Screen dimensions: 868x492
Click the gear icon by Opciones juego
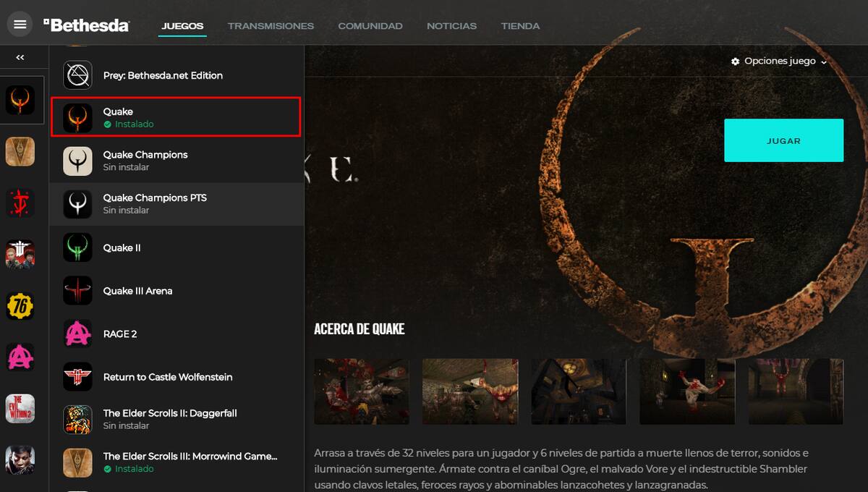tap(736, 61)
